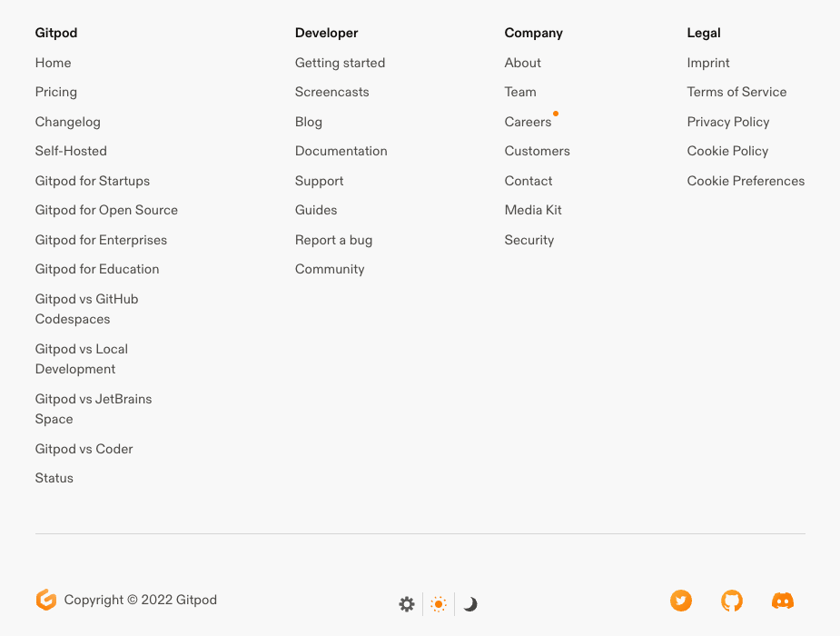Open the About page link
The image size is (840, 636).
click(x=523, y=63)
